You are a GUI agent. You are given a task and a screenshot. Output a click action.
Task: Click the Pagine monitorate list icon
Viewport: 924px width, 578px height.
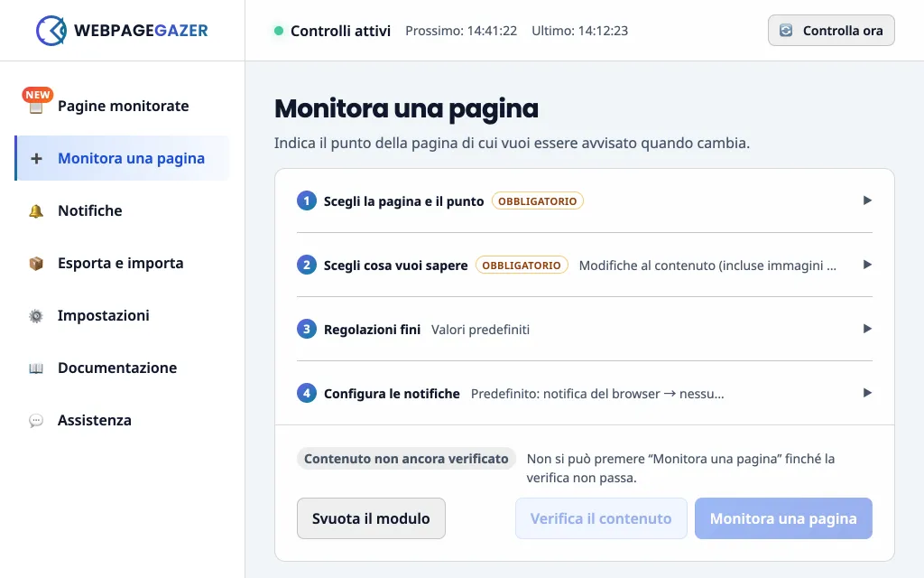pyautogui.click(x=36, y=107)
